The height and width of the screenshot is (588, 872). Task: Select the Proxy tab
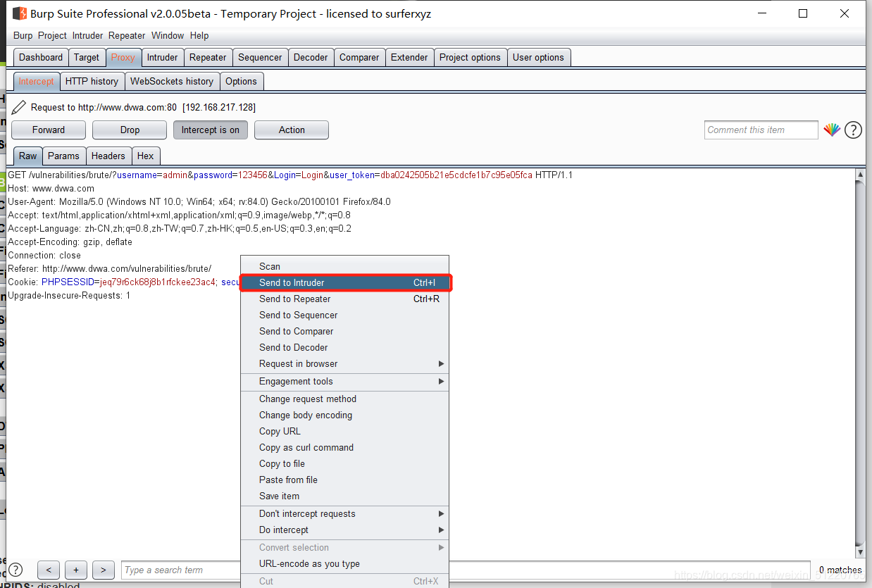tap(123, 57)
